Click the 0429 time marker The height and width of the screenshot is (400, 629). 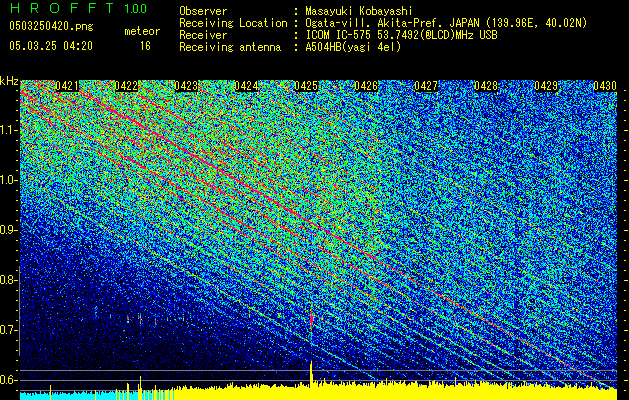pyautogui.click(x=546, y=86)
